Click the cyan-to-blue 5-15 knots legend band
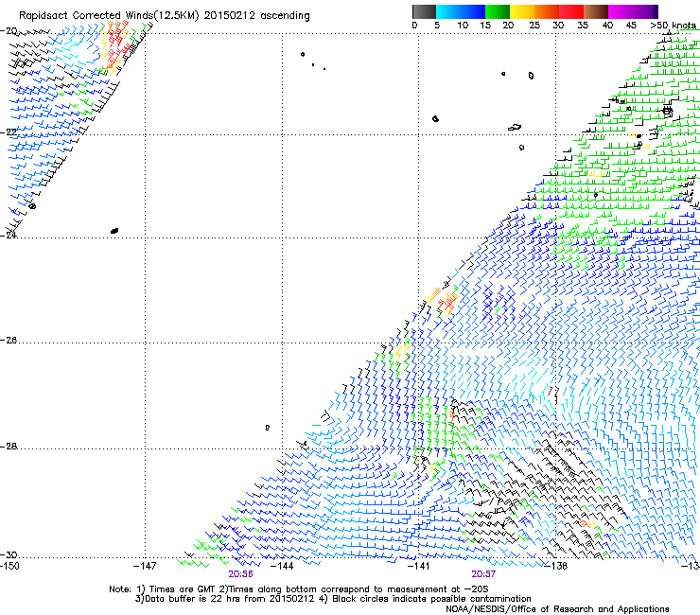The height and width of the screenshot is (615, 700). pyautogui.click(x=461, y=11)
